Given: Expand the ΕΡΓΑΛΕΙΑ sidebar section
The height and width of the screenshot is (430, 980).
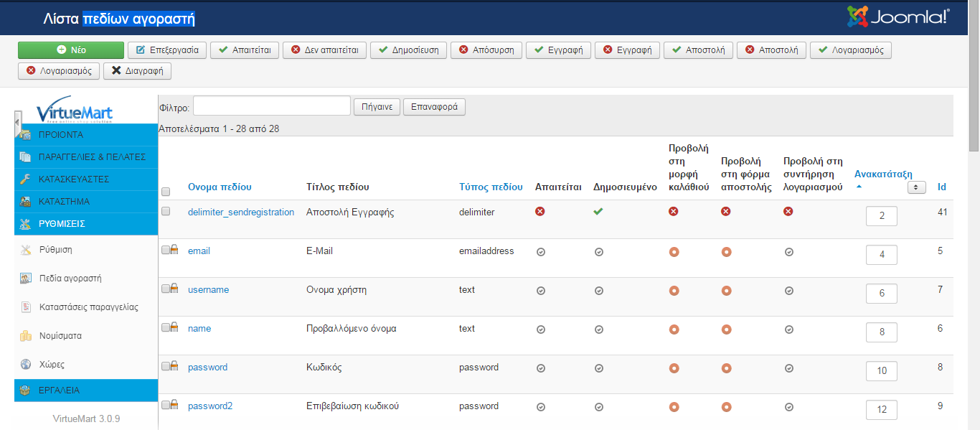Looking at the screenshot, I should pos(86,391).
